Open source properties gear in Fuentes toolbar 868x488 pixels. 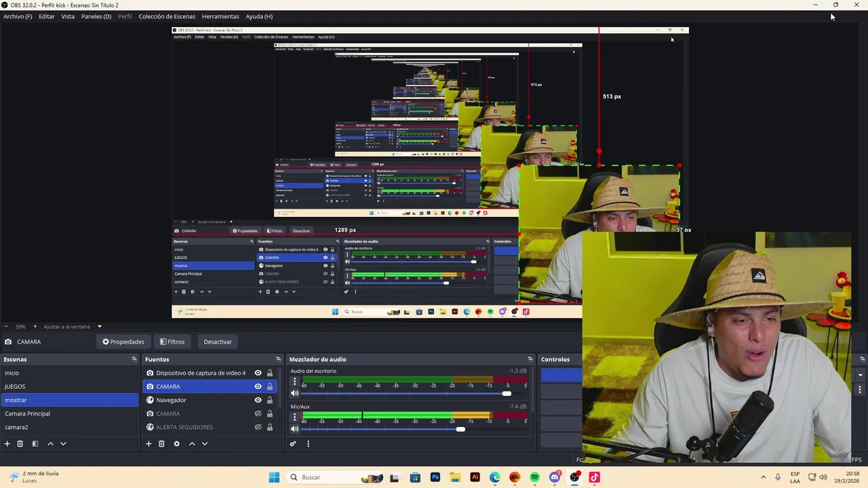176,444
